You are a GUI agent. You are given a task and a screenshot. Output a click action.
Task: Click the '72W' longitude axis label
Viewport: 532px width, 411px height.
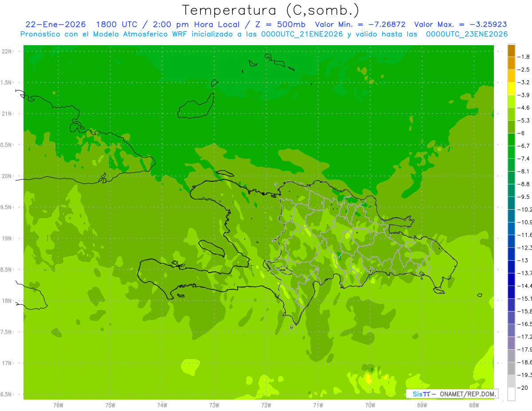(x=266, y=404)
